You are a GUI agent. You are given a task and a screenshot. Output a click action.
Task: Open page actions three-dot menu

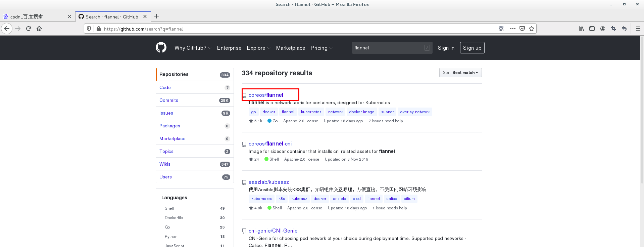[512, 29]
